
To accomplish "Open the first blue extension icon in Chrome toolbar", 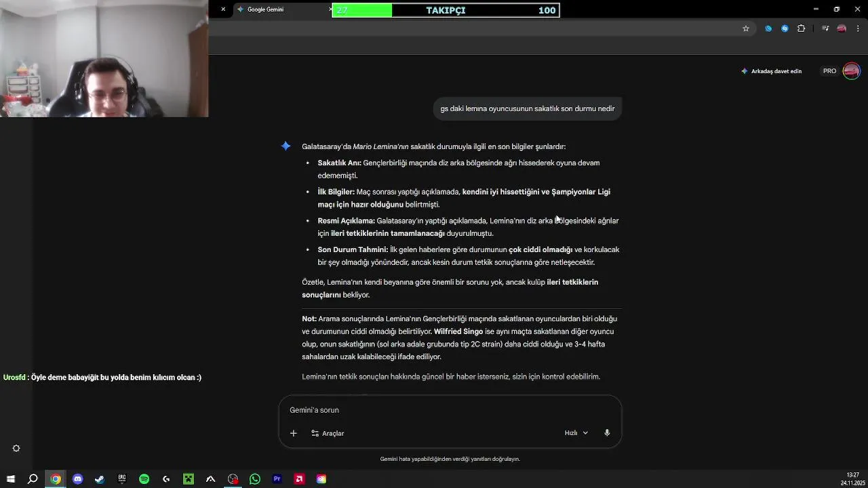I will point(768,28).
